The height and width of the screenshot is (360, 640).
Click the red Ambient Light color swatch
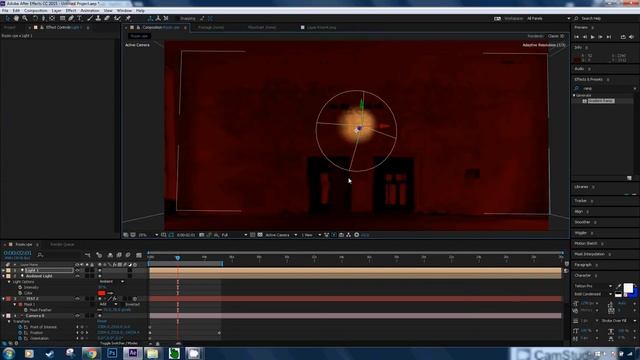[x=102, y=293]
